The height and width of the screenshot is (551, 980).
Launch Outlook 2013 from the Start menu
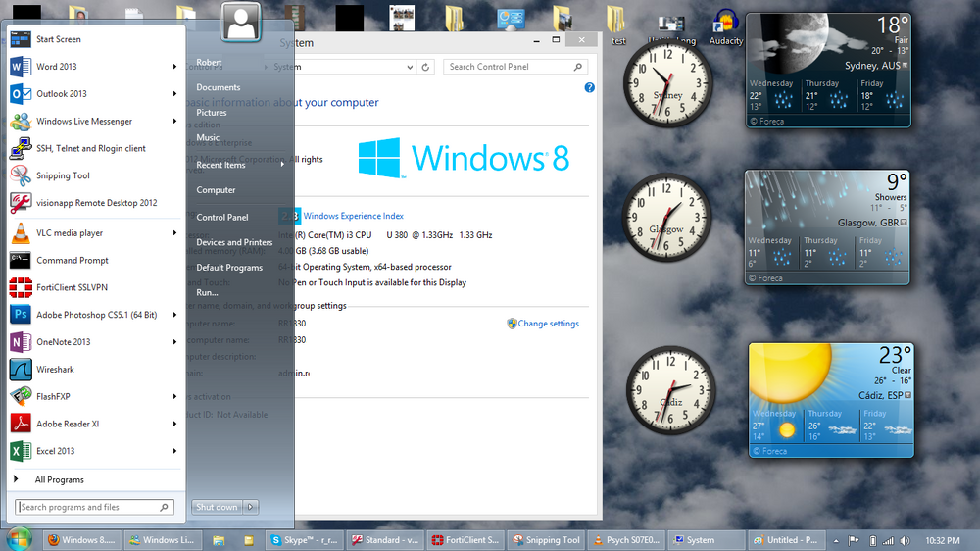pyautogui.click(x=94, y=94)
